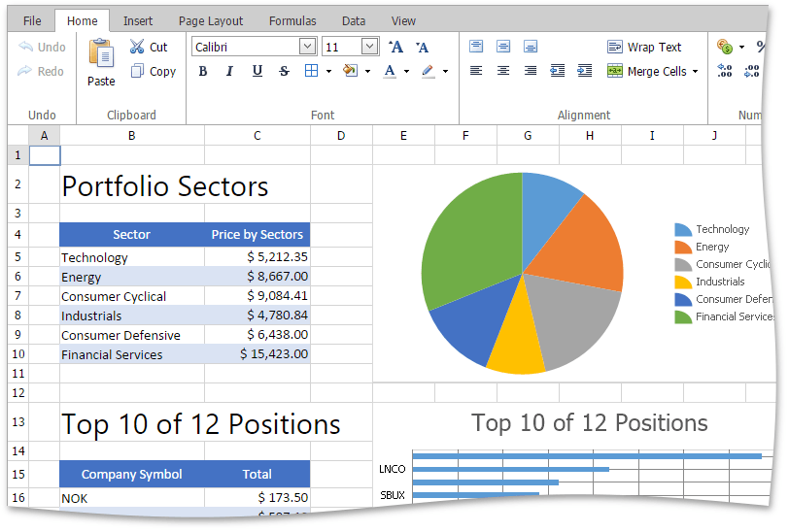Align text right

click(x=531, y=71)
